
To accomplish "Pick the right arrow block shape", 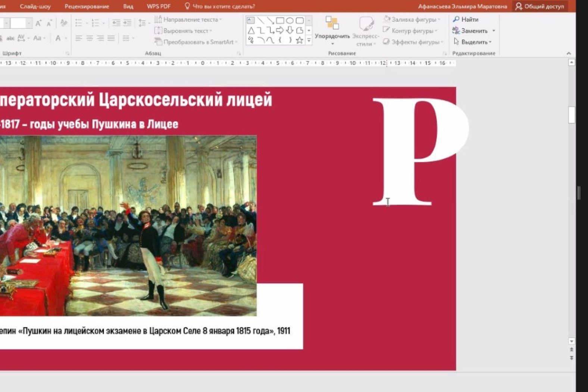I will pyautogui.click(x=280, y=31).
